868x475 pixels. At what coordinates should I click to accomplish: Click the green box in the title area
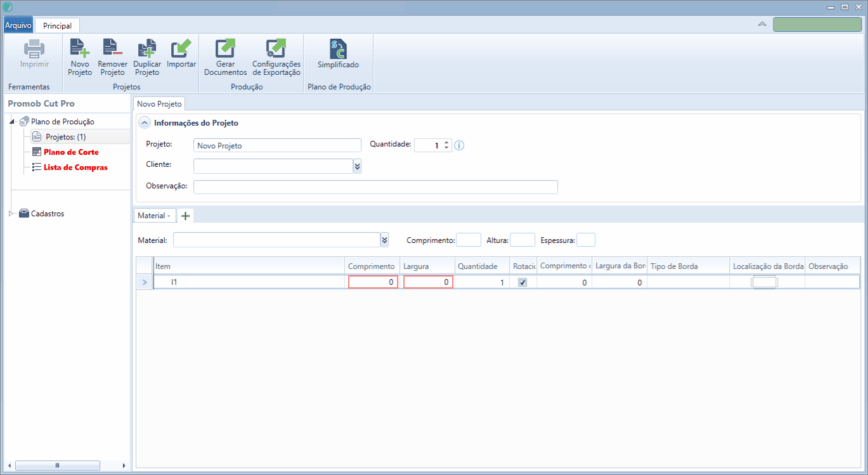point(817,25)
